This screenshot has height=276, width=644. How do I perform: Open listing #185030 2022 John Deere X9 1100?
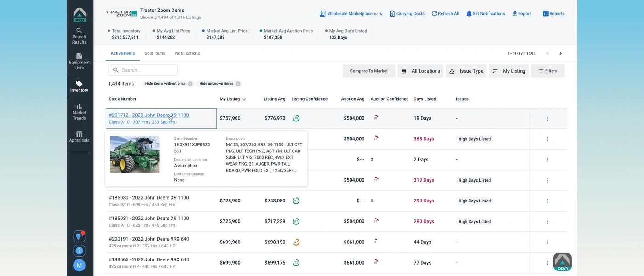tap(149, 198)
